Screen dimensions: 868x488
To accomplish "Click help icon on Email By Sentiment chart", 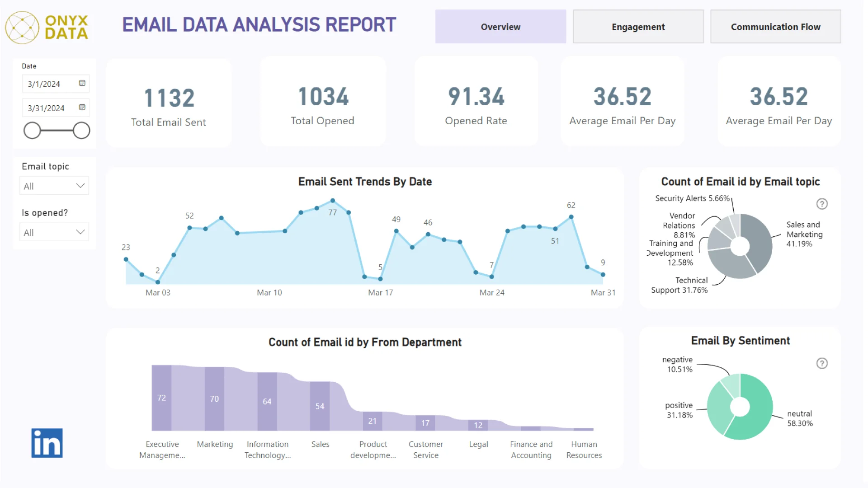I will (822, 364).
